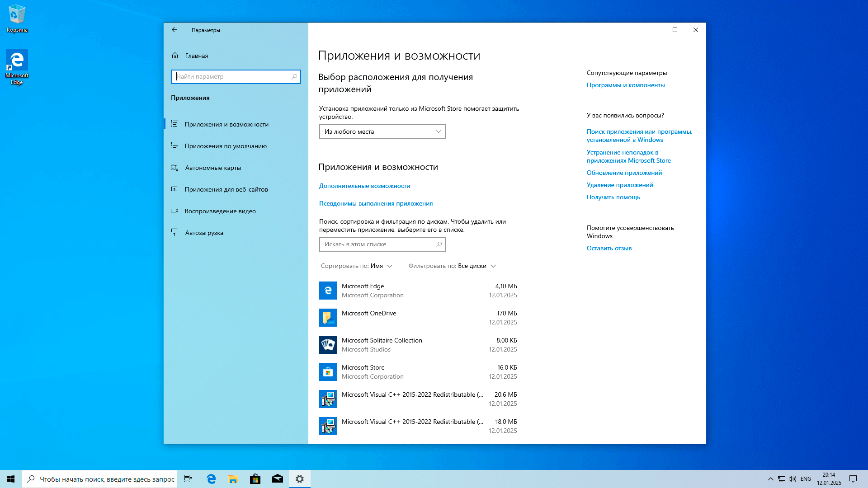Open the Home (Главная) icon in sidebar
This screenshot has height=488, width=868.
(x=175, y=56)
